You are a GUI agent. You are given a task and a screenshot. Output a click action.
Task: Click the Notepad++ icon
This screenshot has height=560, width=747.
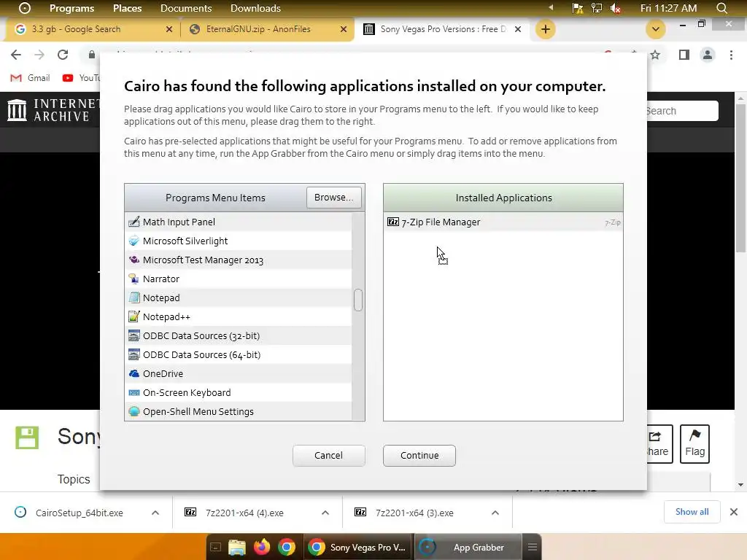(134, 316)
